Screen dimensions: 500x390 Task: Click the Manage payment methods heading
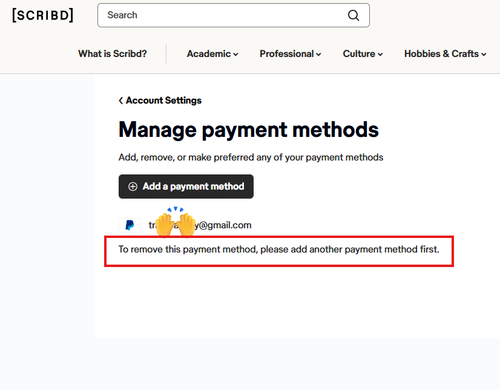249,130
